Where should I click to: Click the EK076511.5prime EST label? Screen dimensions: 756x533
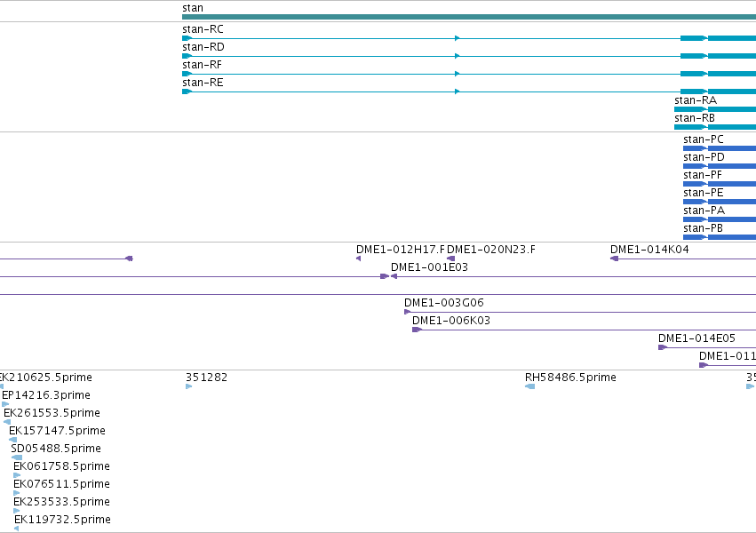[x=61, y=484]
